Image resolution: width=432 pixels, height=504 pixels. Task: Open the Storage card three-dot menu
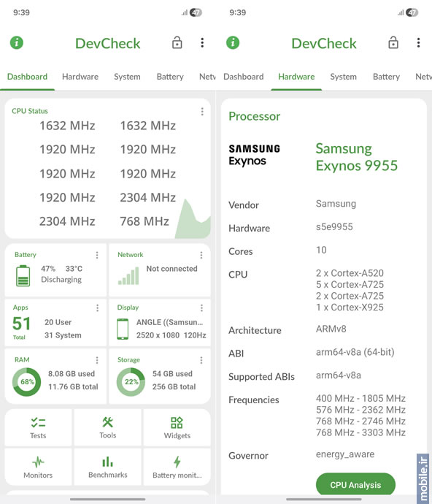click(x=201, y=360)
